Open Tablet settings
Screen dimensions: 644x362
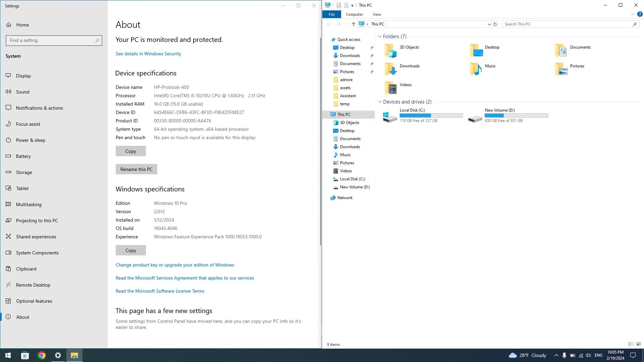point(54,188)
